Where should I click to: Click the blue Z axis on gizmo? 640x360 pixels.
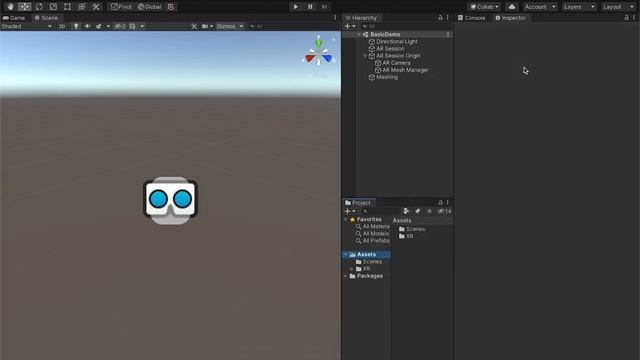point(327,58)
